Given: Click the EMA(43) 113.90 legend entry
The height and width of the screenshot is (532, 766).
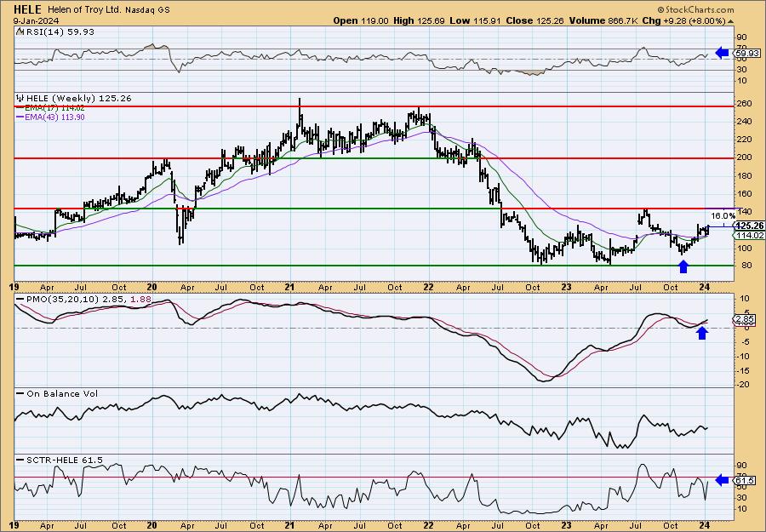Looking at the screenshot, I should point(55,117).
